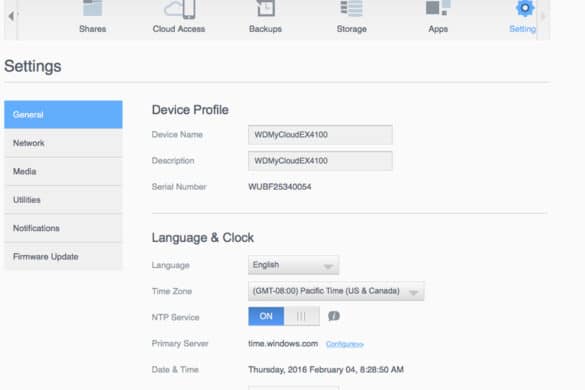Click the Device Profile heading

pyautogui.click(x=190, y=110)
